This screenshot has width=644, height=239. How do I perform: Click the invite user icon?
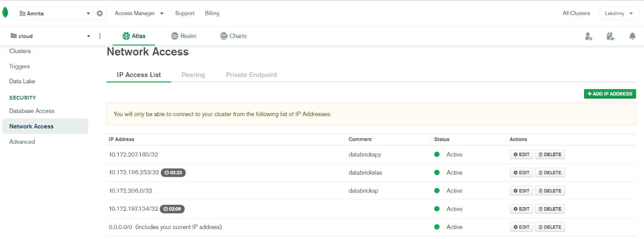pyautogui.click(x=589, y=36)
